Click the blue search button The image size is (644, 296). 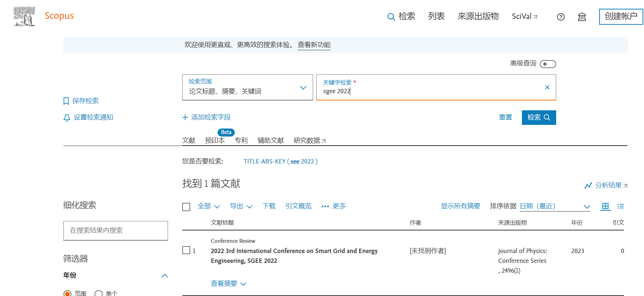[x=538, y=118]
